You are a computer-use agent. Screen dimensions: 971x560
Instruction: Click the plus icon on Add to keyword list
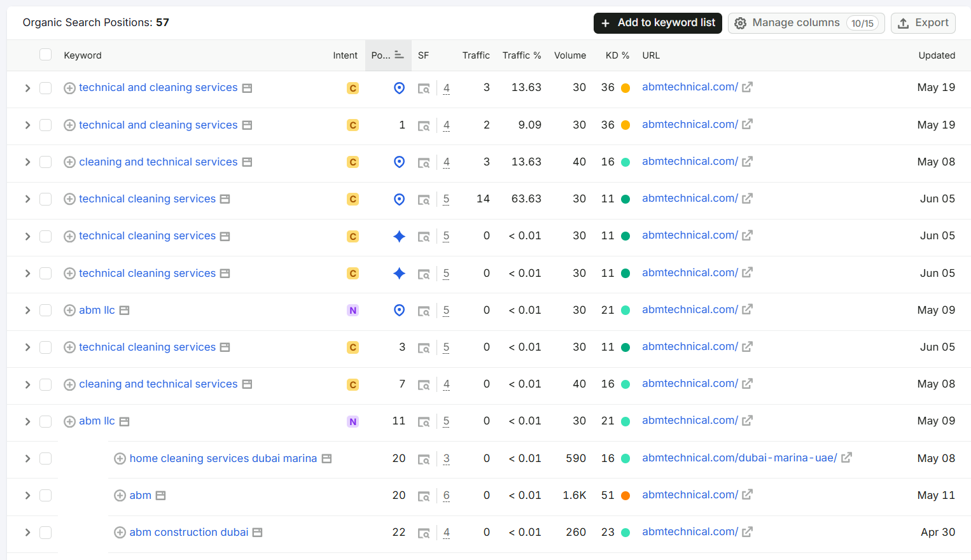pos(605,23)
